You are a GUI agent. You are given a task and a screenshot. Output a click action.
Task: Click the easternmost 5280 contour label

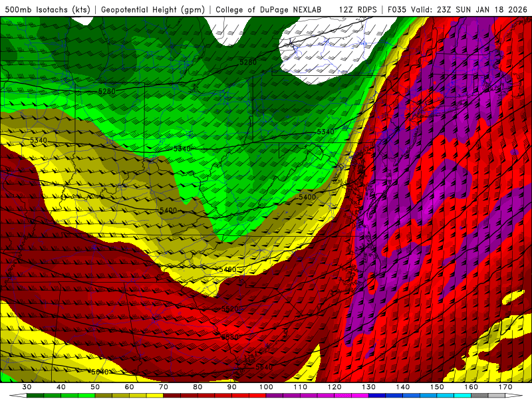(x=248, y=62)
